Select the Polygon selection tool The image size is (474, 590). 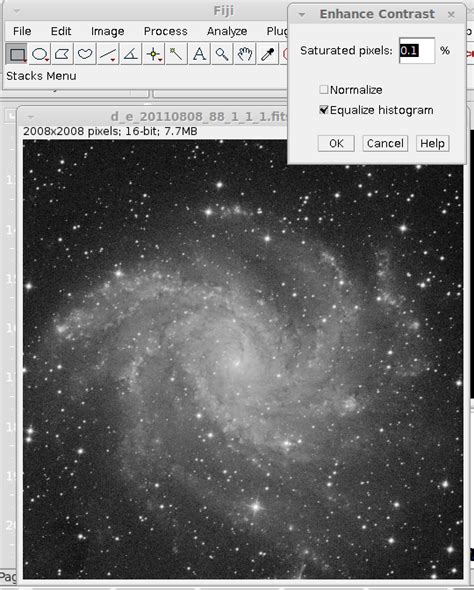[62, 54]
